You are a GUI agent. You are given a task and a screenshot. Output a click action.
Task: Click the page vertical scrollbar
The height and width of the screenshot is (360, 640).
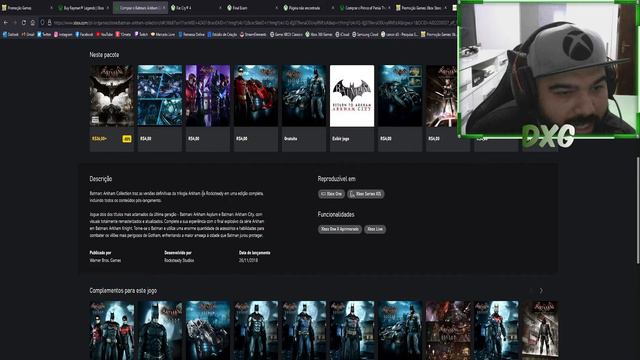click(638, 210)
